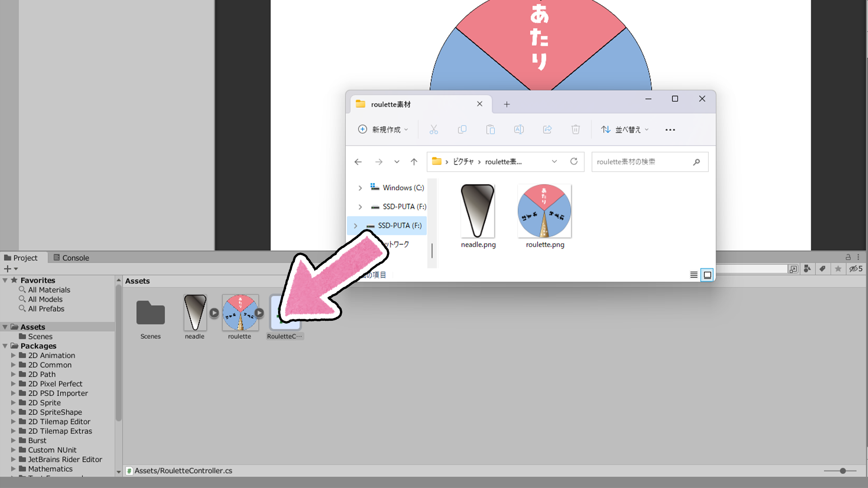Click the lock icon on Unity's Project panel

848,257
